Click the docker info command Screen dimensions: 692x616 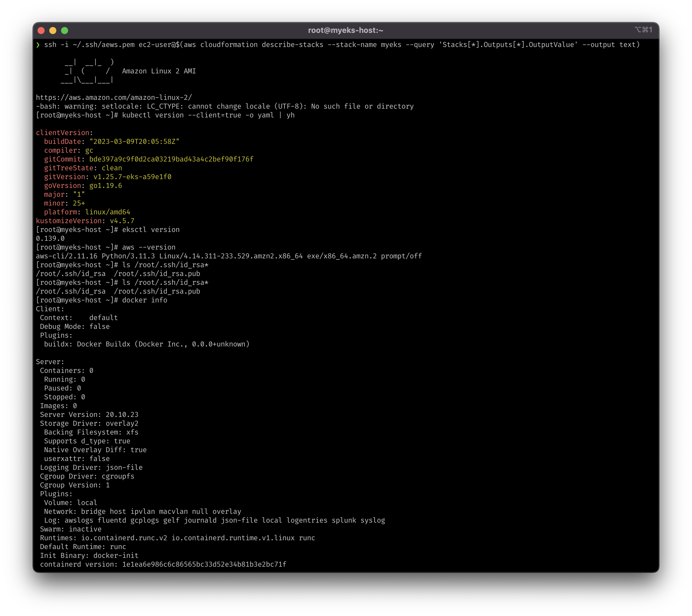click(145, 300)
